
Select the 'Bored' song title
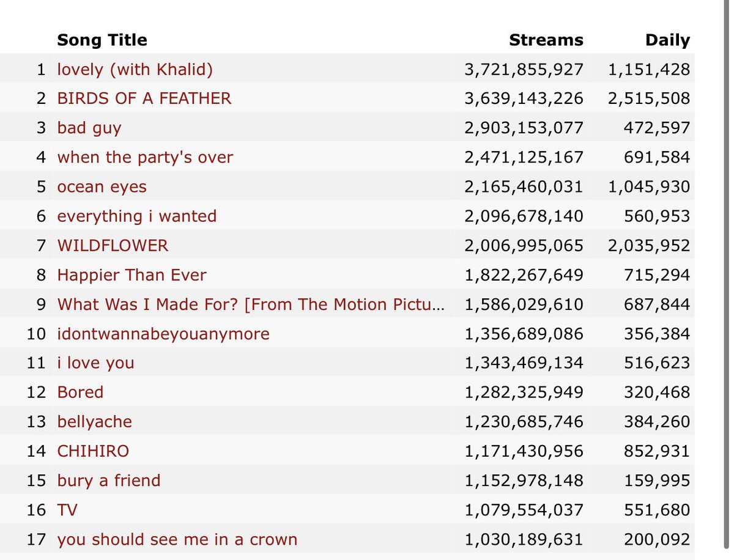tap(80, 392)
